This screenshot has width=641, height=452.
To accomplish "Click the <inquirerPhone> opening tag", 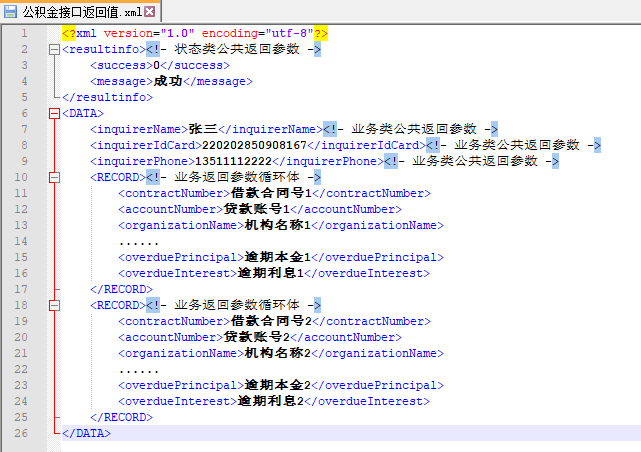I will click(x=143, y=161).
